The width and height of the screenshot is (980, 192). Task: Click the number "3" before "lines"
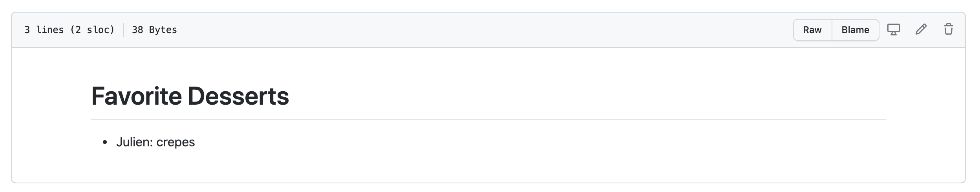click(27, 30)
